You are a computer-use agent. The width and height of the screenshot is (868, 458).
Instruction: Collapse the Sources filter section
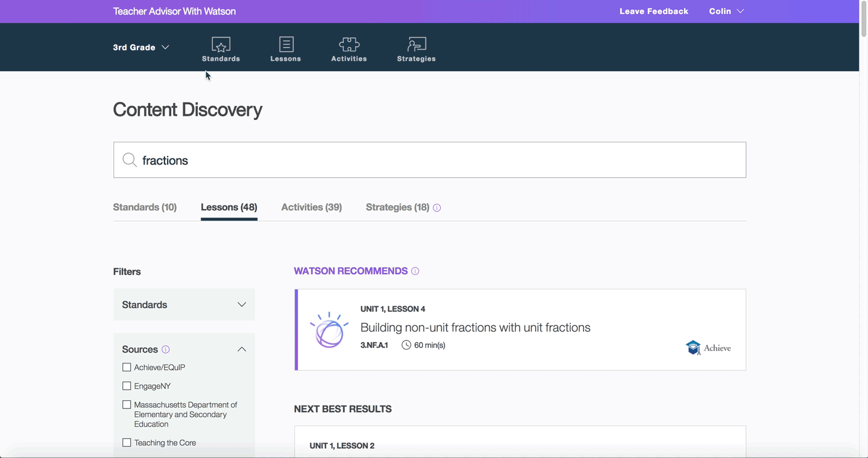pyautogui.click(x=242, y=350)
